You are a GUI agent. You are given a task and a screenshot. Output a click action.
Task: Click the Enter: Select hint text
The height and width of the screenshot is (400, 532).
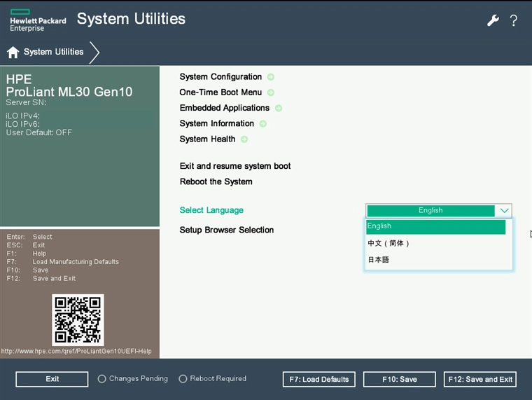(x=29, y=237)
